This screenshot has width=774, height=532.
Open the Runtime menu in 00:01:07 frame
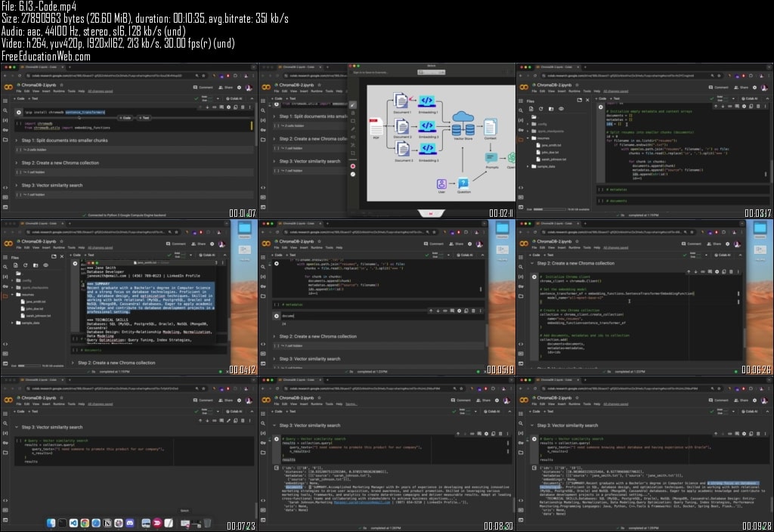(x=59, y=91)
